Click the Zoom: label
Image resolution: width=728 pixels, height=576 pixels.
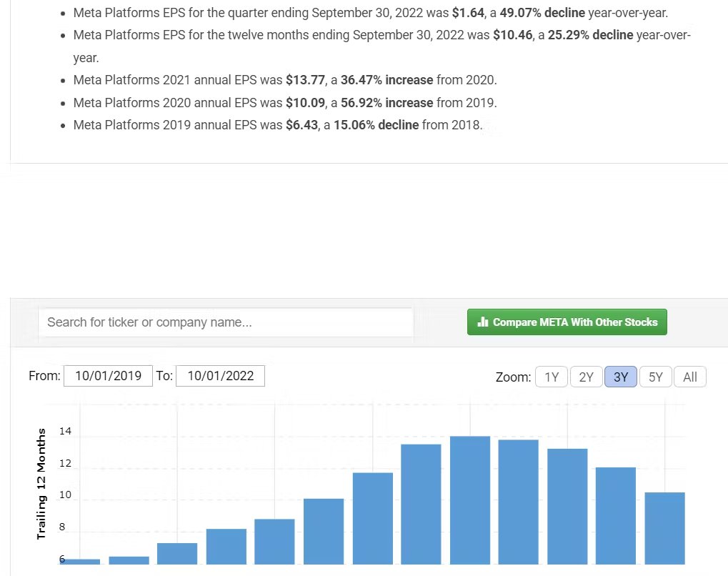(x=513, y=377)
